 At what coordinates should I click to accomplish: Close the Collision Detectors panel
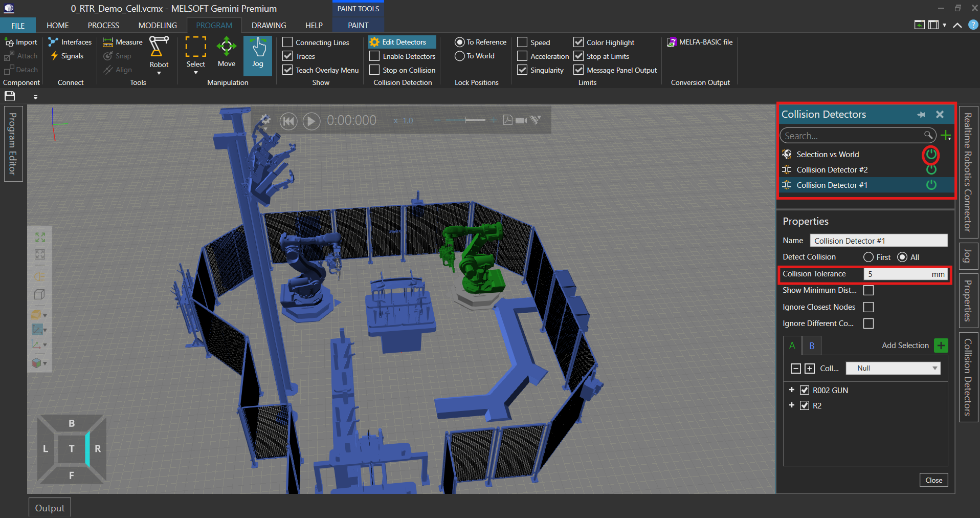point(940,115)
